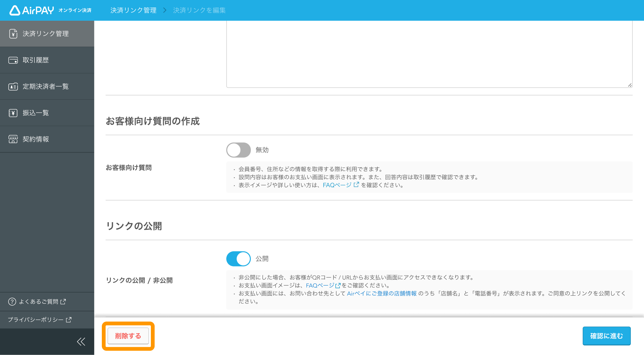This screenshot has width=644, height=355.
Task: Click the breadcrumb chevron arrow in header
Action: (x=165, y=10)
